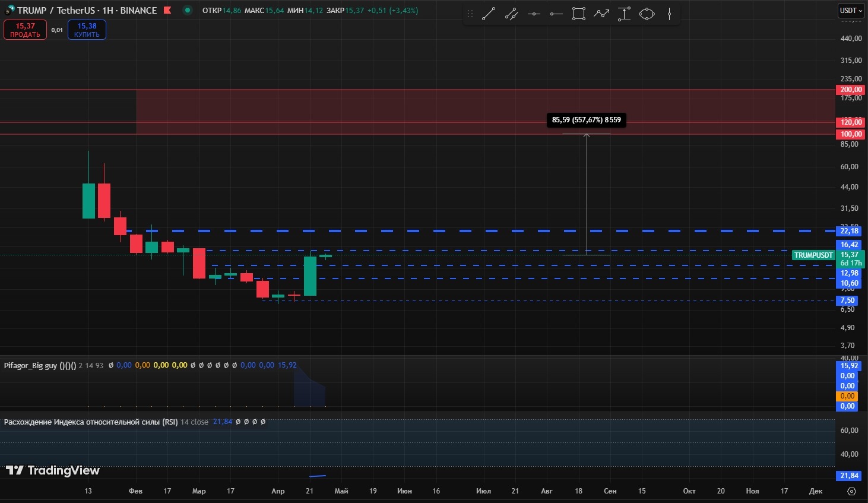Click the Фев date on time axis
The height and width of the screenshot is (503, 868).
(135, 491)
